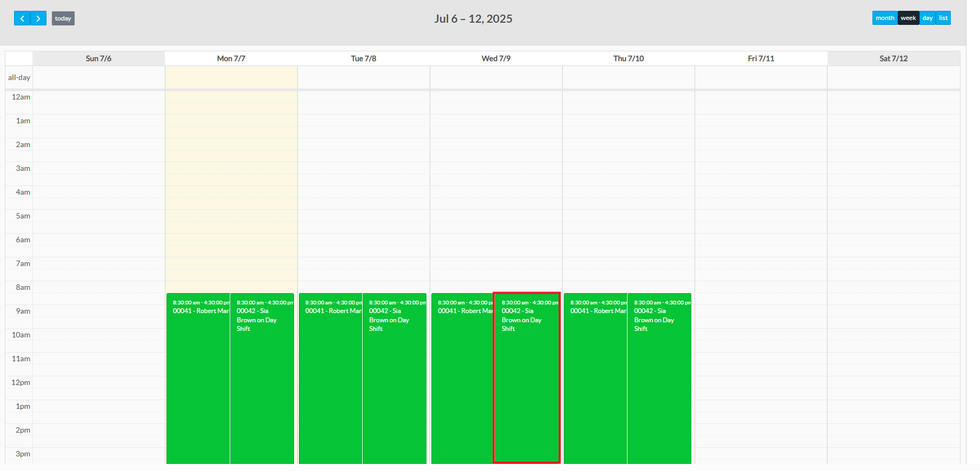The image size is (980, 471).
Task: Open the Tue 7/8 day header
Action: [363, 58]
